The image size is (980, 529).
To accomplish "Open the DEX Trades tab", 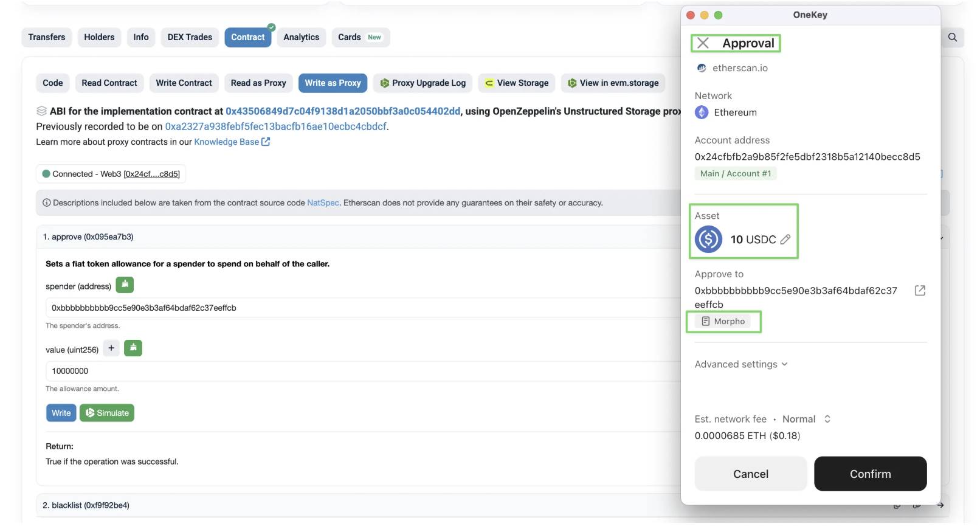I will coord(190,37).
